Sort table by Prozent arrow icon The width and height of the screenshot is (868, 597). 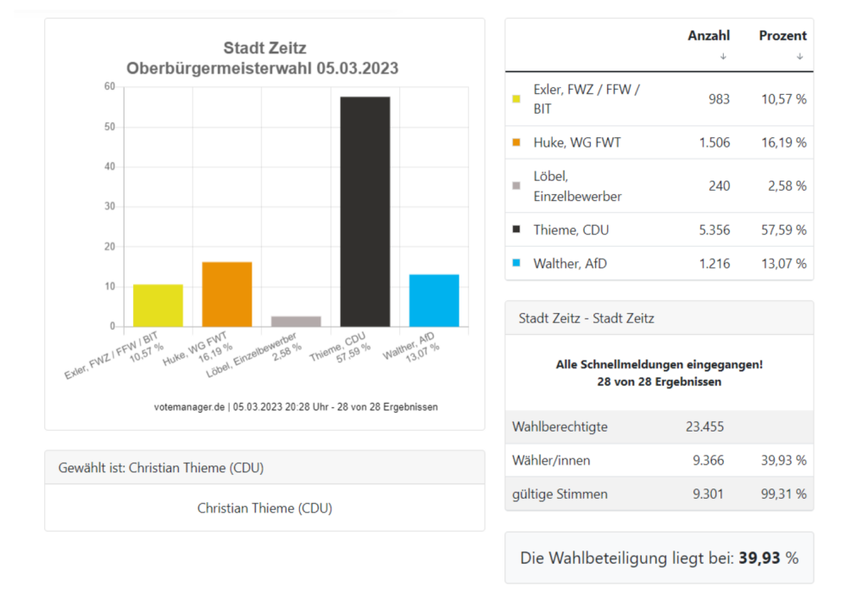[798, 57]
